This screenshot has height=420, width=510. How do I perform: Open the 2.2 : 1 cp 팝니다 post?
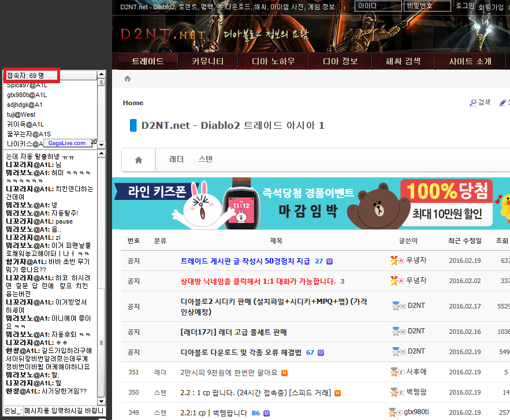click(x=256, y=393)
